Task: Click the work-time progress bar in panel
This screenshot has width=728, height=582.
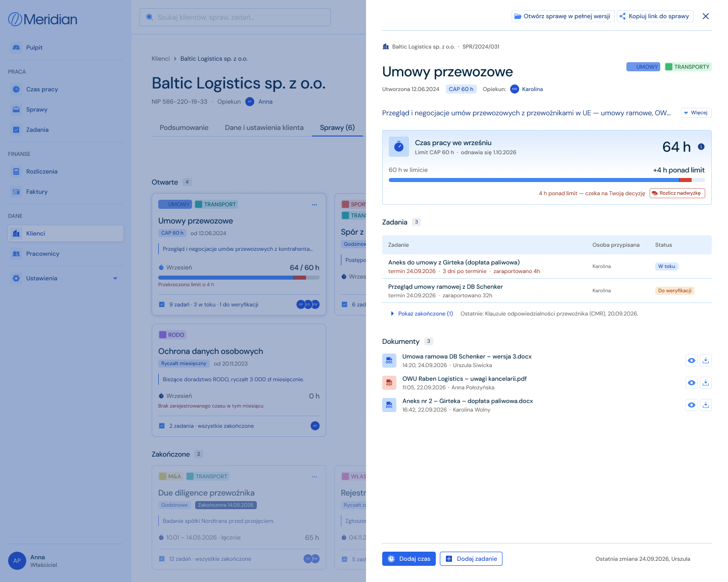Action: 547,180
